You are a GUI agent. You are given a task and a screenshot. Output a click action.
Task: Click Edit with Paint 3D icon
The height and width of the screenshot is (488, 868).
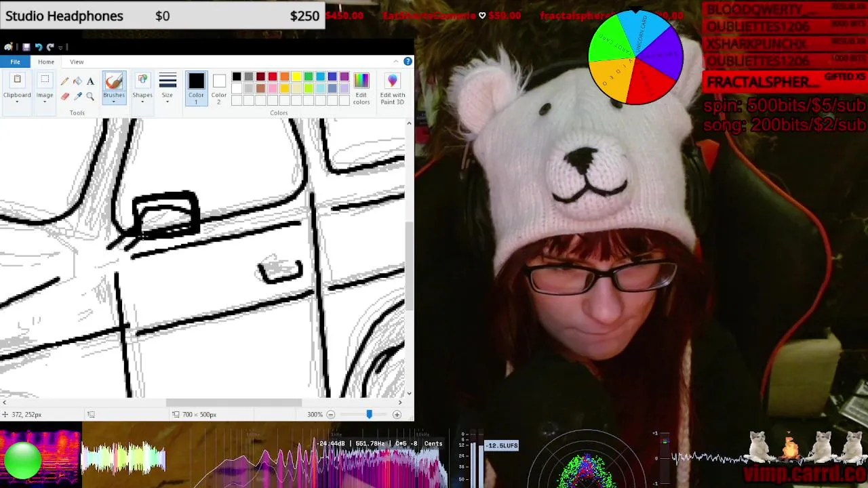(393, 81)
